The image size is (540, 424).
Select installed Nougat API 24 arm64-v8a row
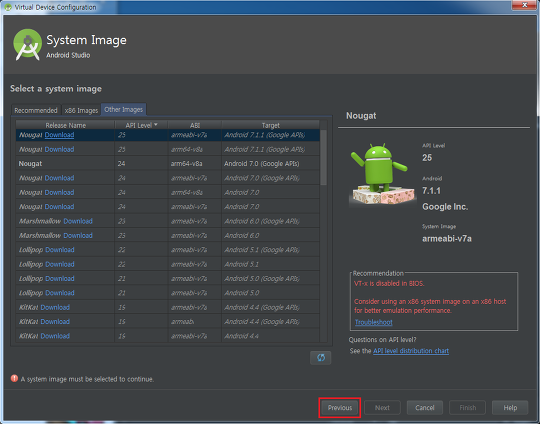coord(168,164)
